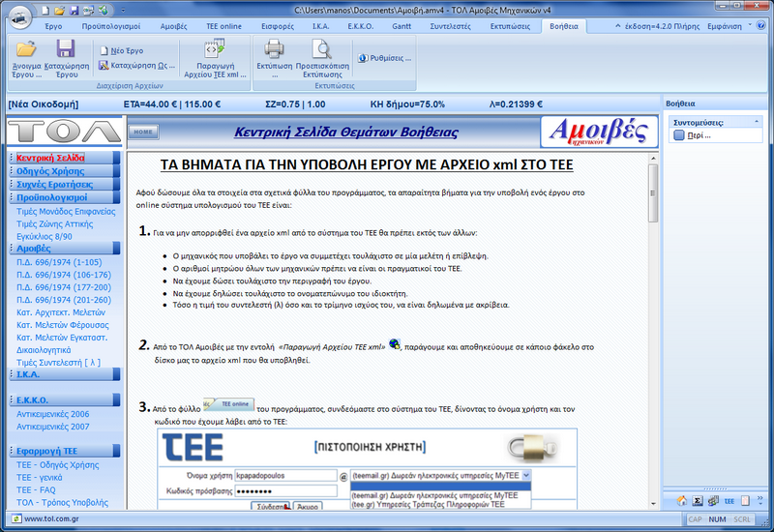774x532 pixels.
Task: Click the Περί shortcut in help panel
Action: point(692,135)
